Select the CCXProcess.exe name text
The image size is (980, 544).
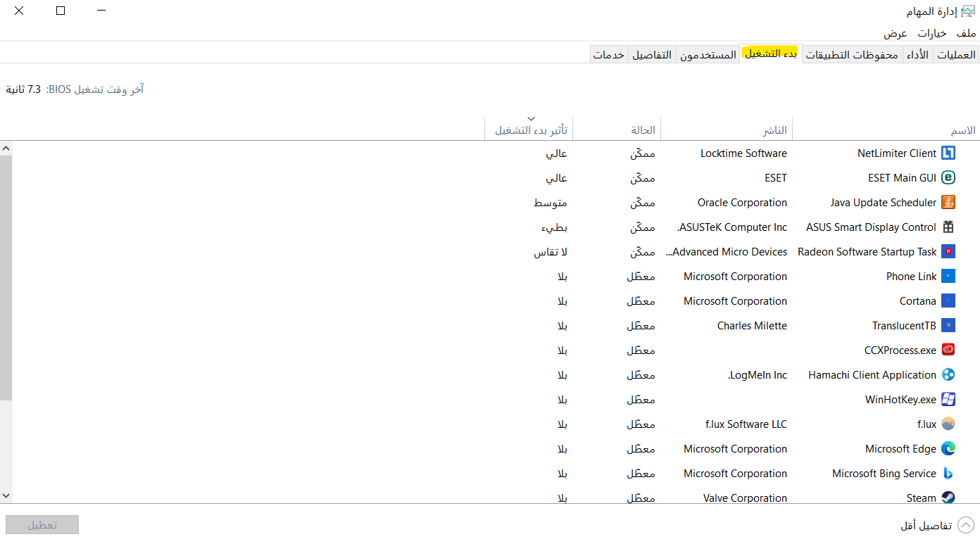[x=900, y=350]
